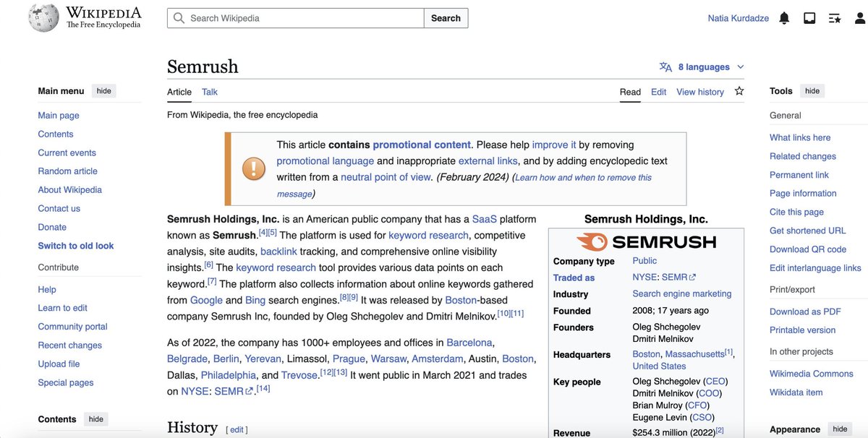Open Community portal link

click(72, 327)
